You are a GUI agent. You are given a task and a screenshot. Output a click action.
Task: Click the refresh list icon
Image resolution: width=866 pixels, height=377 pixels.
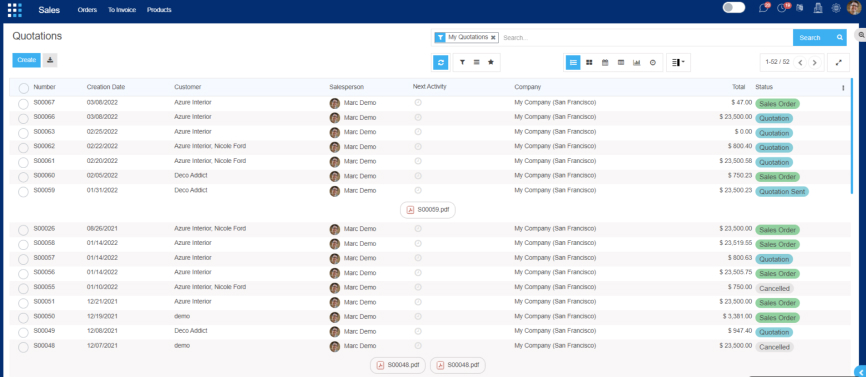point(441,62)
